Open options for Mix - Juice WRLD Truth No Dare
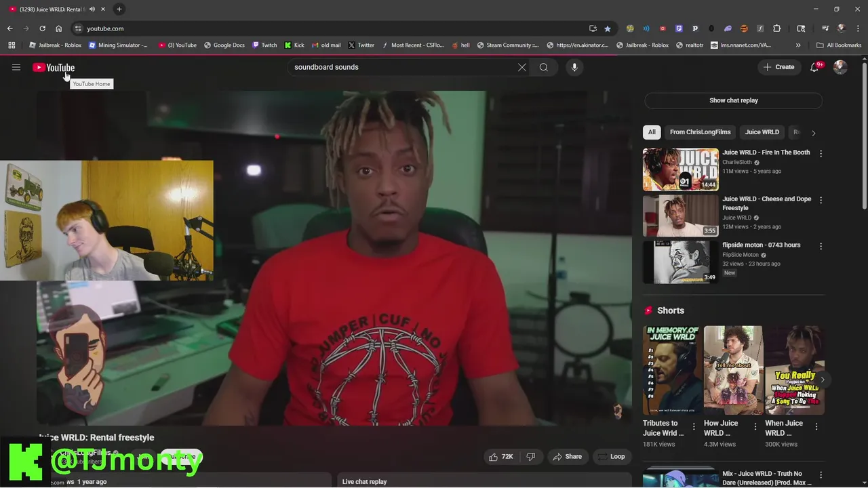This screenshot has width=868, height=488. [821, 475]
